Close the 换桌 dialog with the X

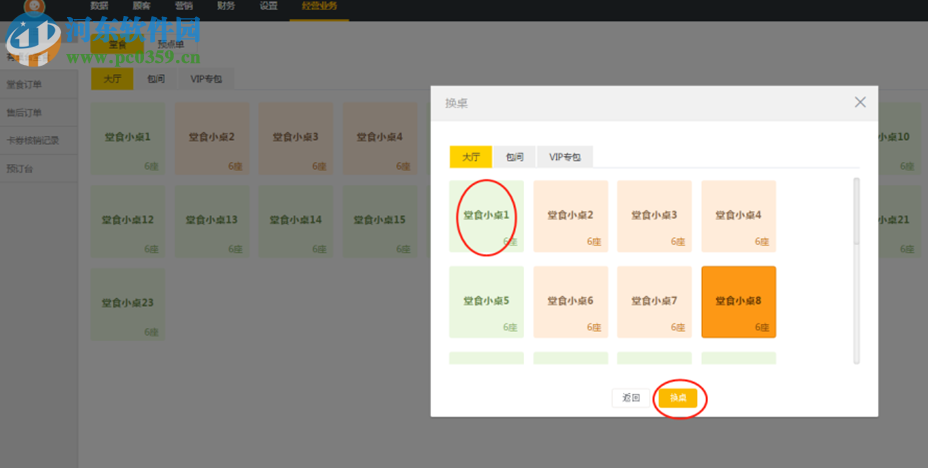click(860, 102)
